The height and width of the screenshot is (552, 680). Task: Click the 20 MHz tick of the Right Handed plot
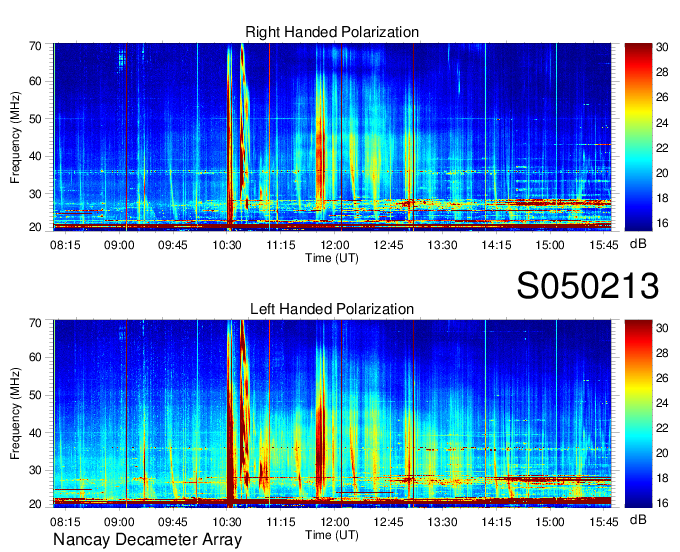pos(35,227)
